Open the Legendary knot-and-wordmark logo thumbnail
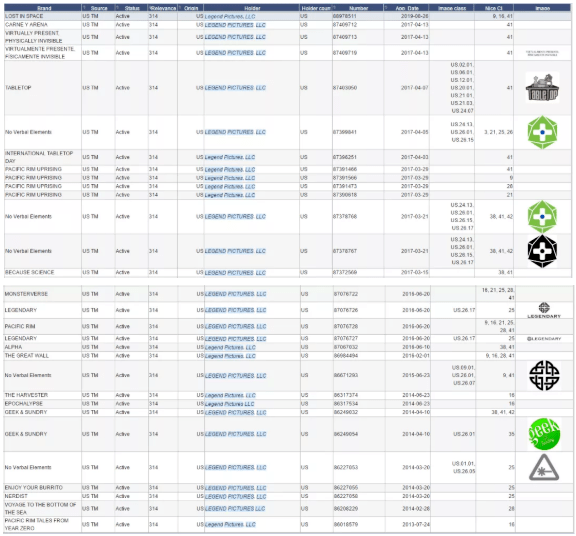Viewport: 576px width, 536px height. 544,310
